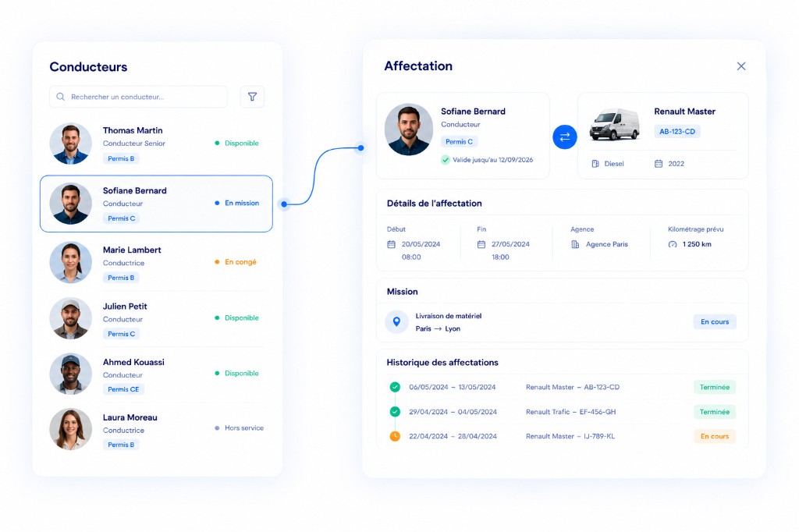
Task: Click the green license validity check icon
Action: (446, 160)
